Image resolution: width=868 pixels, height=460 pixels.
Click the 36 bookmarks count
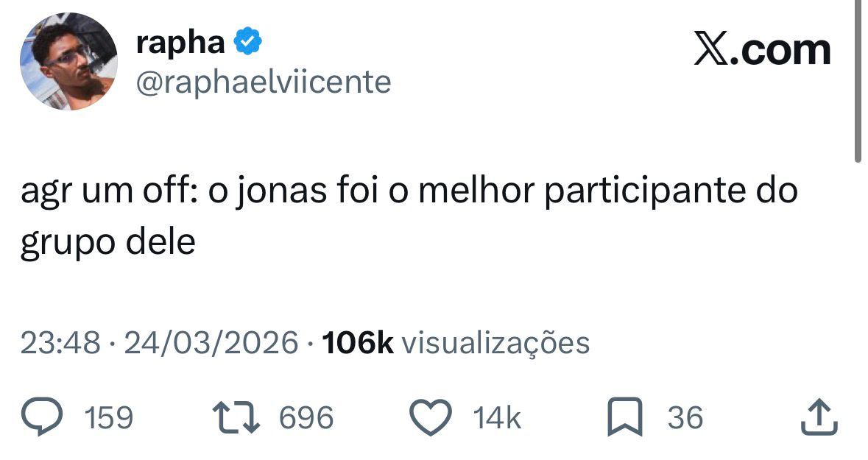pyautogui.click(x=683, y=417)
